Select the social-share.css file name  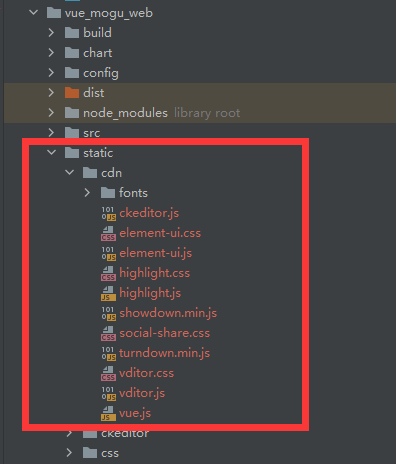(164, 333)
